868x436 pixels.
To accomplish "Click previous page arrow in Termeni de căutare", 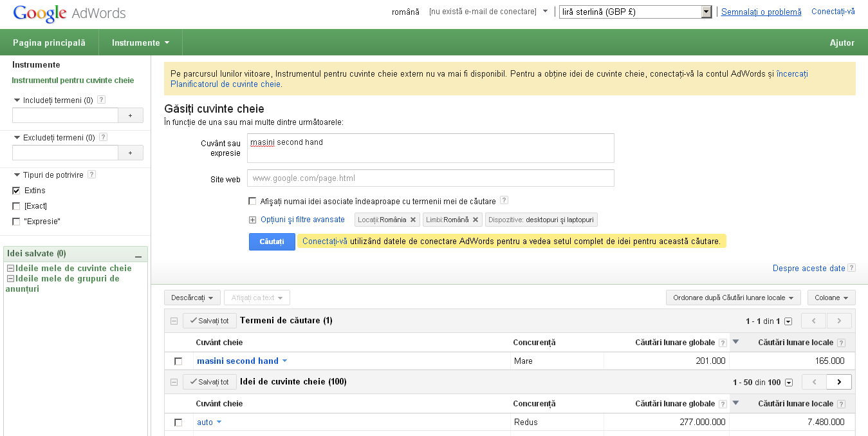I will pyautogui.click(x=814, y=321).
